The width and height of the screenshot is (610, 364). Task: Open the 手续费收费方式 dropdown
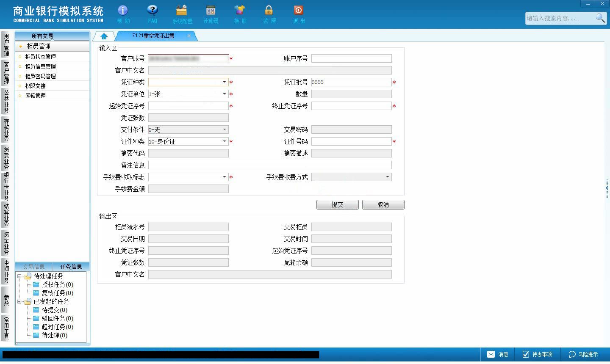[x=388, y=177]
